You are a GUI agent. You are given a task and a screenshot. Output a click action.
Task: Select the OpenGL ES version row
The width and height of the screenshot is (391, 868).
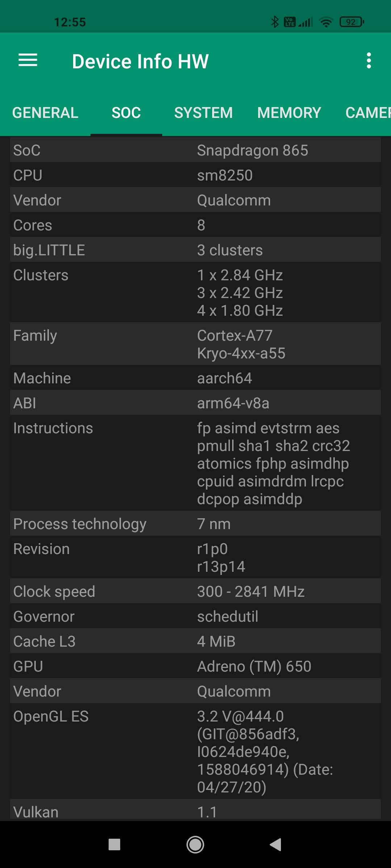pos(195,752)
